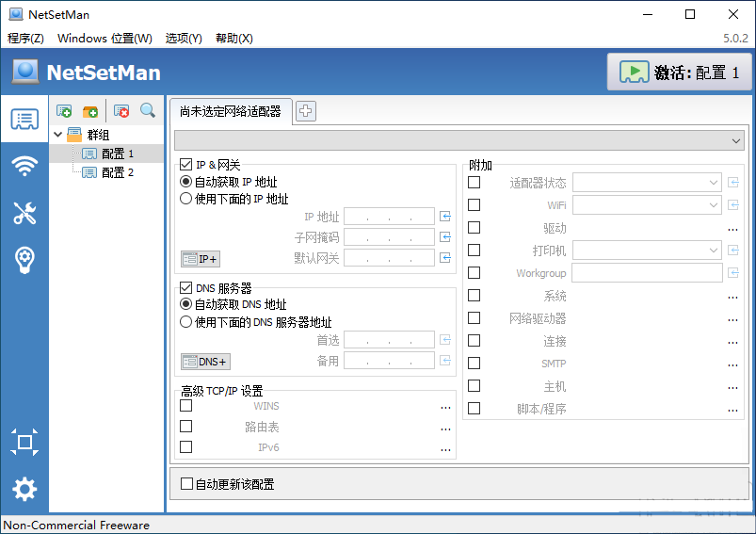This screenshot has width=756, height=534.
Task: Open SMTP settings ellipsis
Action: click(732, 364)
